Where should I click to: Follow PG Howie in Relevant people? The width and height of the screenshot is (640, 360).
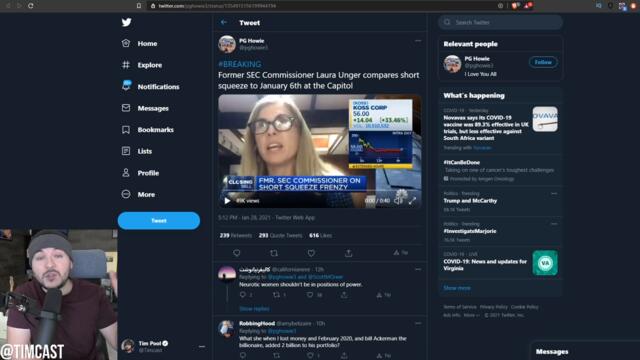coord(543,62)
